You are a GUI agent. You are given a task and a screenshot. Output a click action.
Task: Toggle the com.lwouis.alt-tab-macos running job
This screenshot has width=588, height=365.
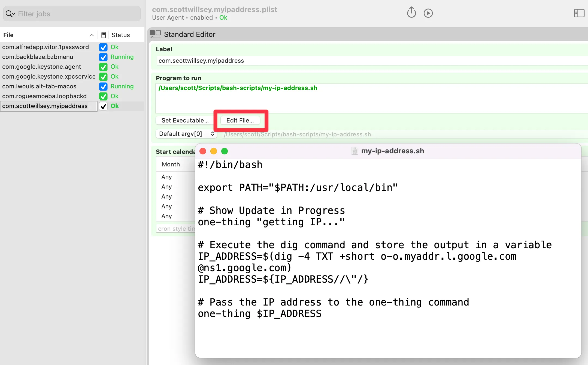click(x=103, y=86)
